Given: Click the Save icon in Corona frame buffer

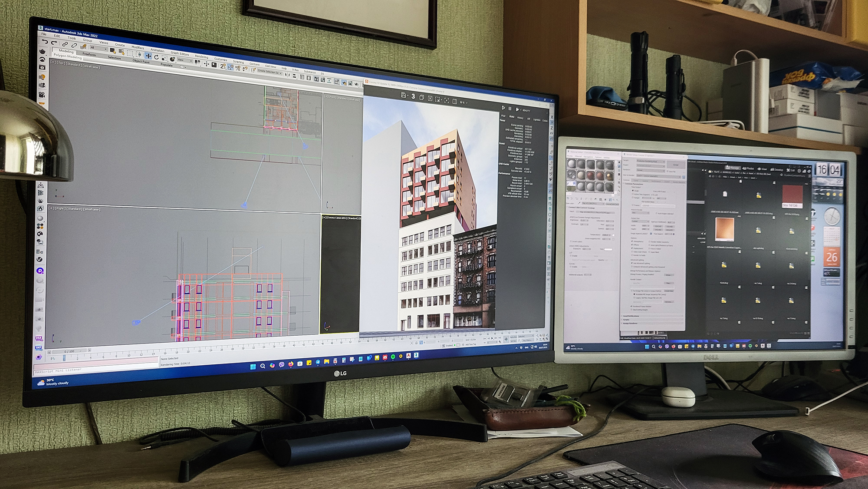Looking at the screenshot, I should [403, 95].
